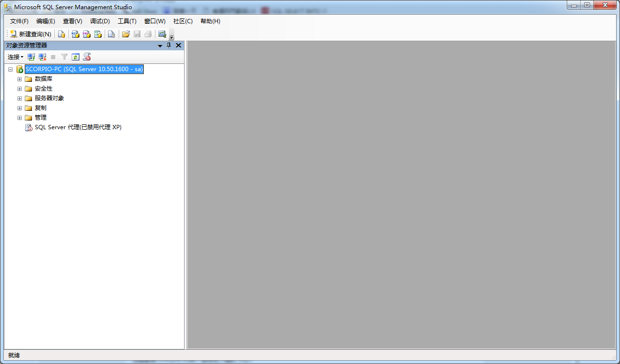Screen dimensions: 620x364
Task: Click the 复制 folder icon
Action: tap(29, 108)
